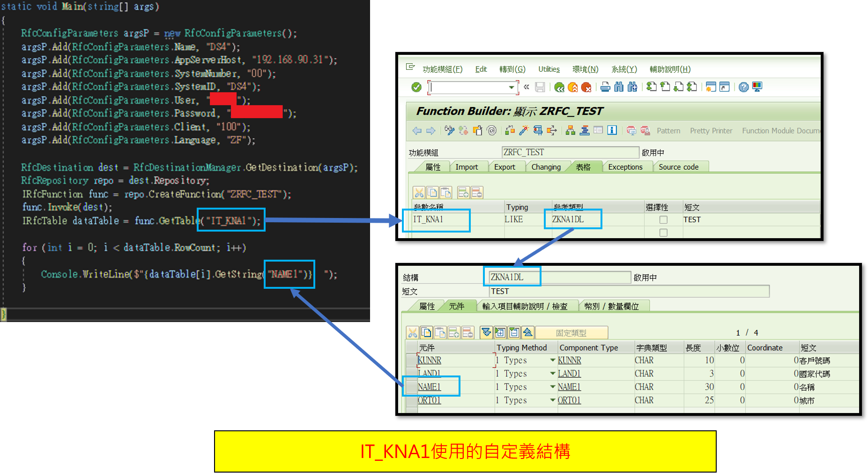Toggle the checkbox in the empty parameter row
This screenshot has width=868, height=473.
pyautogui.click(x=663, y=233)
